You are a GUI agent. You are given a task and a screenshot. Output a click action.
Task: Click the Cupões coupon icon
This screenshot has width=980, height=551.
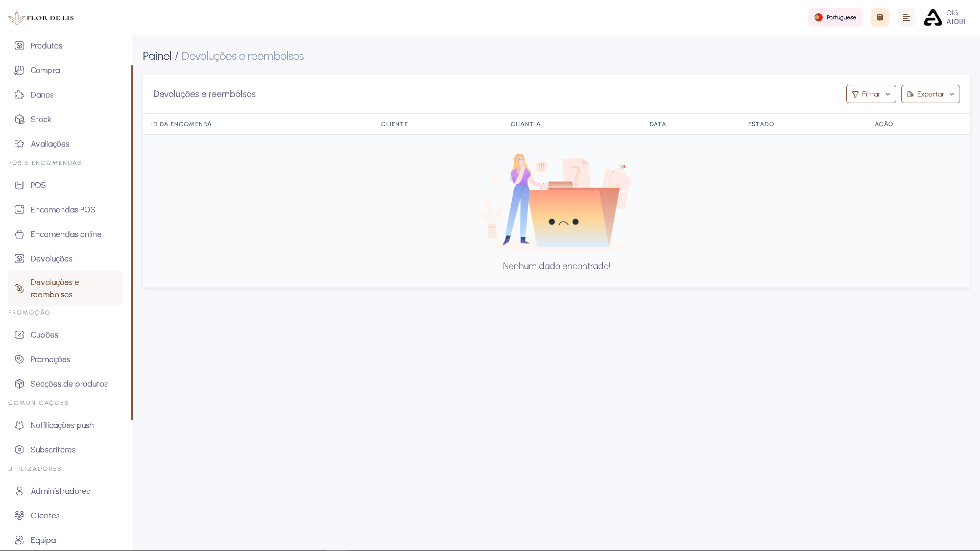pos(19,334)
